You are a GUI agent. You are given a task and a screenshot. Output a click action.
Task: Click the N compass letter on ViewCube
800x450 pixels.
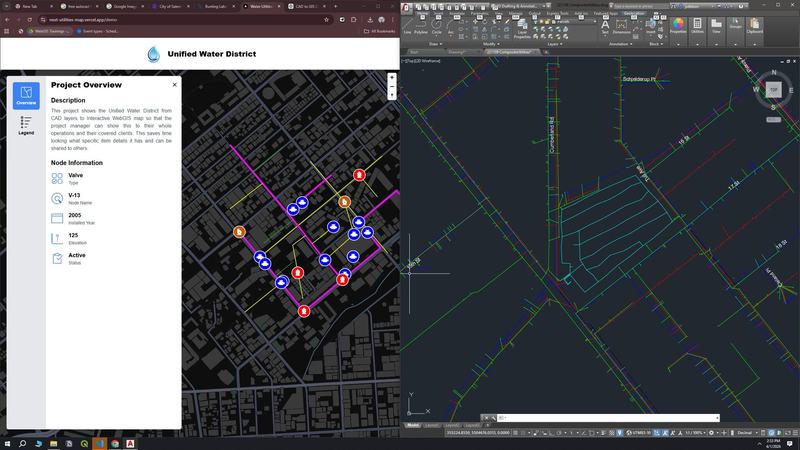pos(774,72)
